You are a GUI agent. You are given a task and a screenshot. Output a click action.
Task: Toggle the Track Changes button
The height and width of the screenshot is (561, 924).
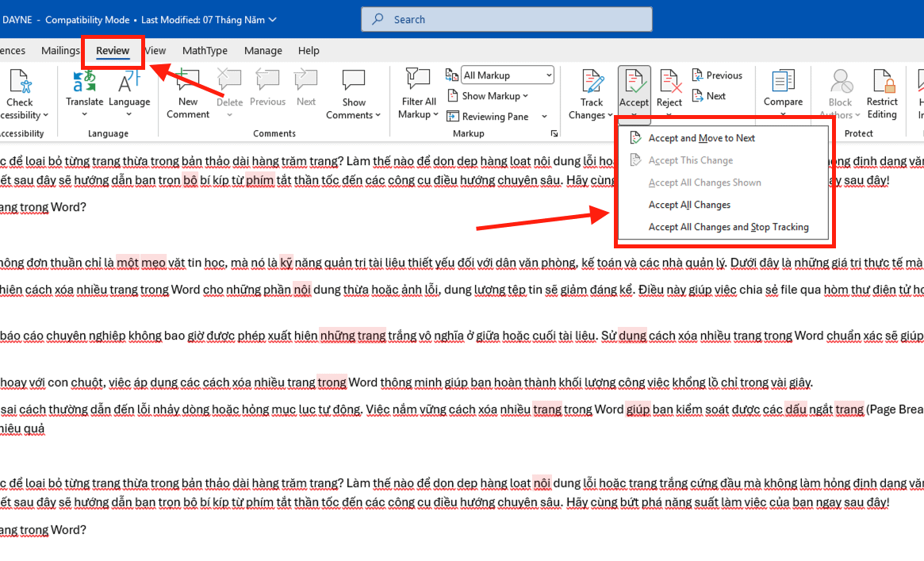pyautogui.click(x=590, y=93)
